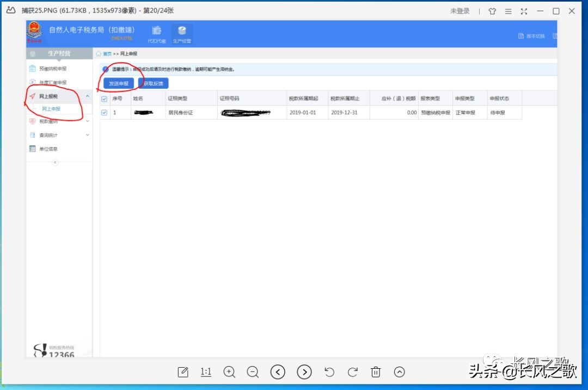Click the 发送申报 button

tap(119, 83)
